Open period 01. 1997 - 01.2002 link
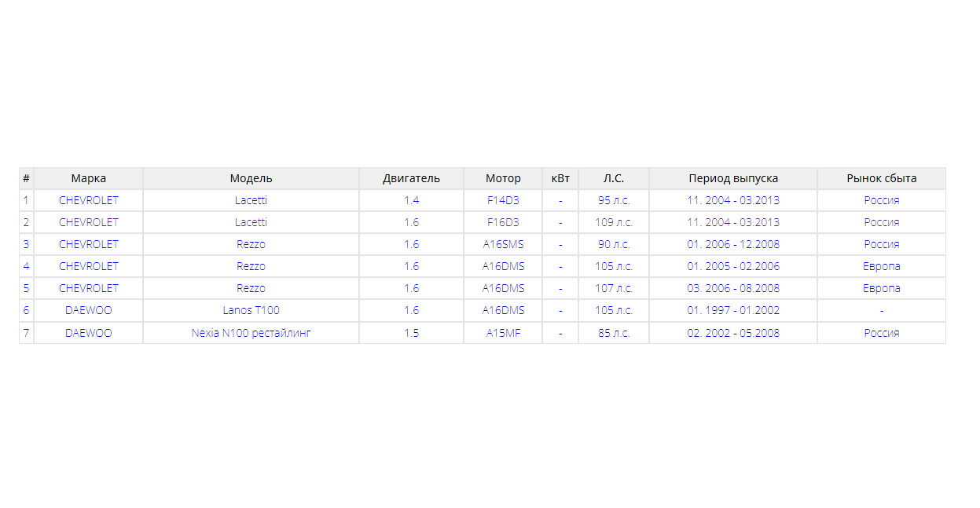The width and height of the screenshot is (980, 508). (x=732, y=310)
